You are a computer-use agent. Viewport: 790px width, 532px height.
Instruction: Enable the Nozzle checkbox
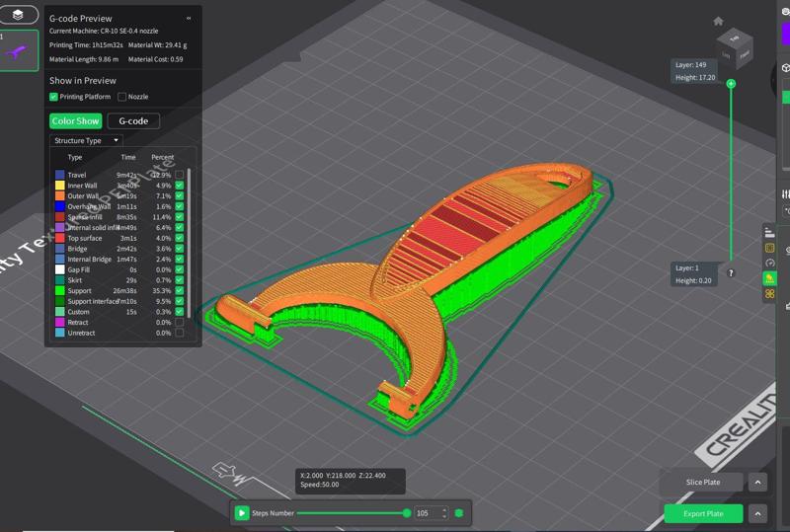pyautogui.click(x=121, y=97)
